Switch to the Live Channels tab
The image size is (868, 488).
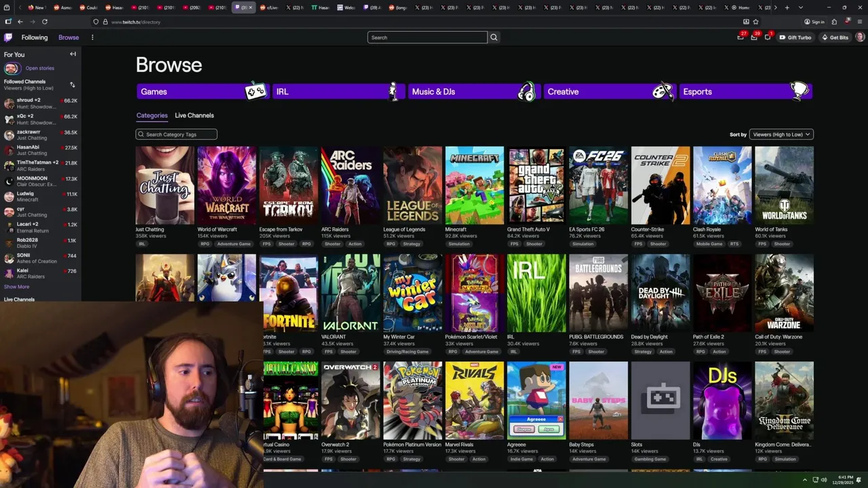[195, 115]
